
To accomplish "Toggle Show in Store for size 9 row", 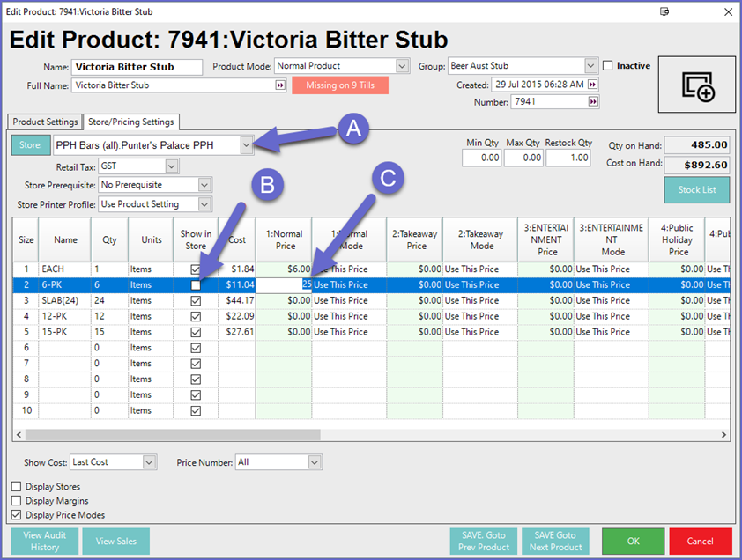I will [x=196, y=395].
